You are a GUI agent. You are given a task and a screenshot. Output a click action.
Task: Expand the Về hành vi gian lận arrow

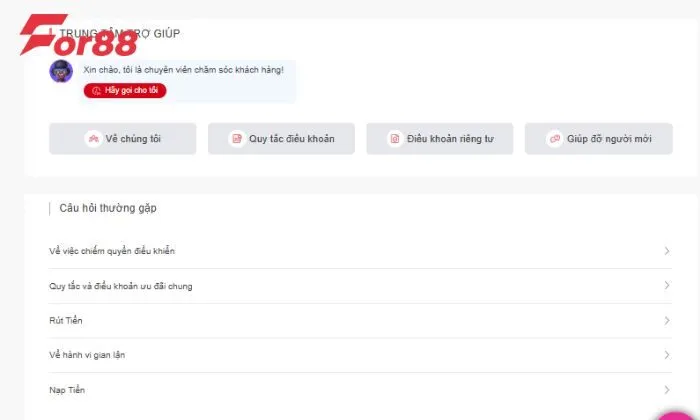(x=667, y=355)
